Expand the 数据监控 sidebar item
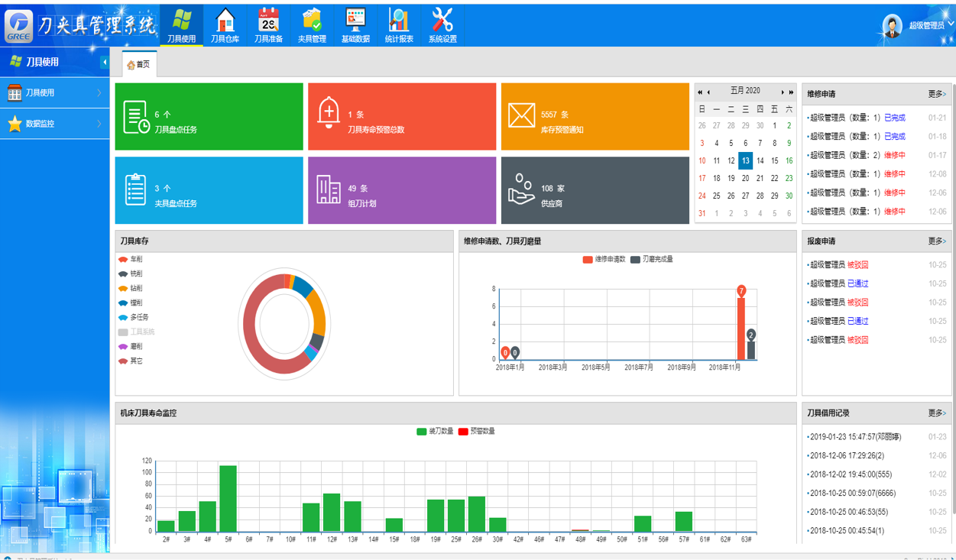Image resolution: width=956 pixels, height=560 pixels. 55,124
